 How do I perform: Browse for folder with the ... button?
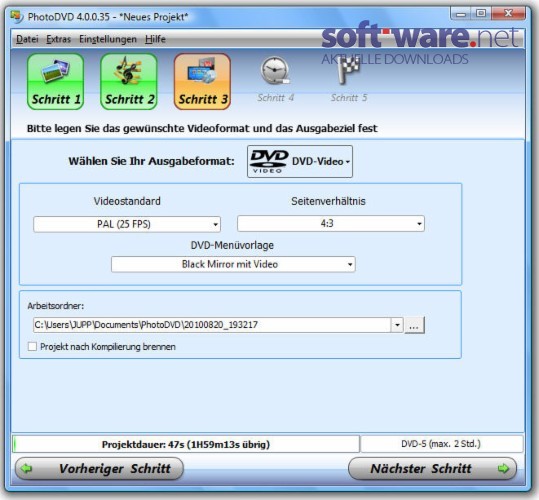tap(415, 325)
